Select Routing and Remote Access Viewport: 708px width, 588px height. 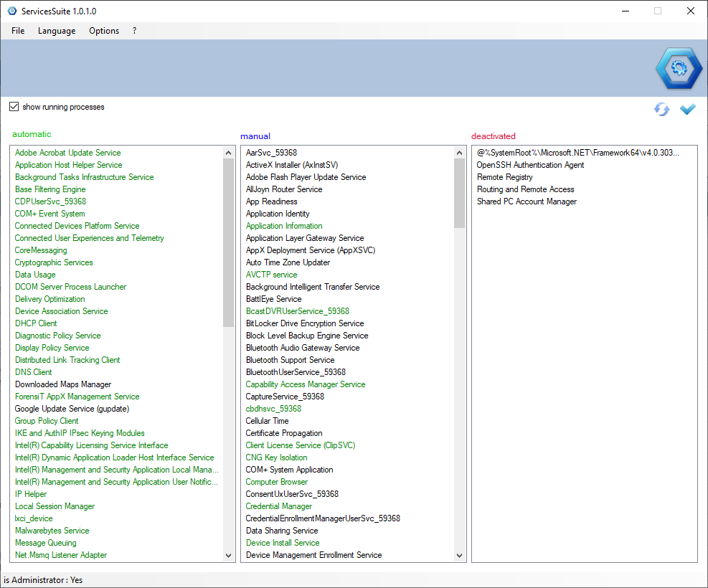click(526, 189)
